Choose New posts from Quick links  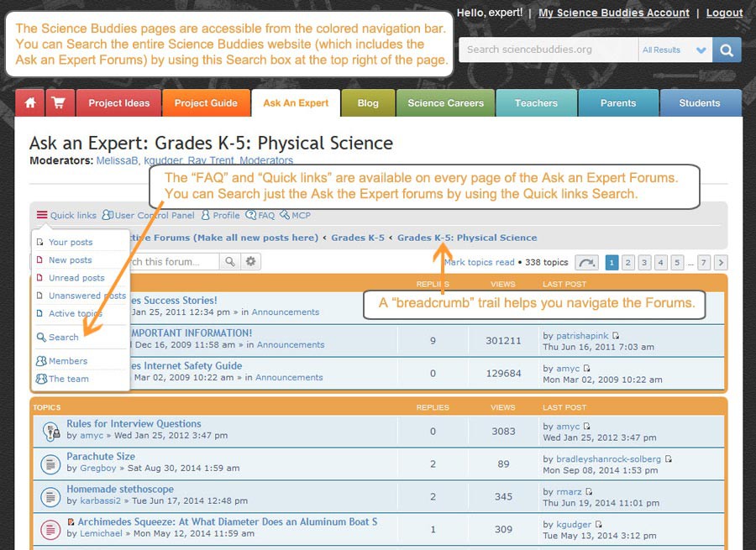70,259
